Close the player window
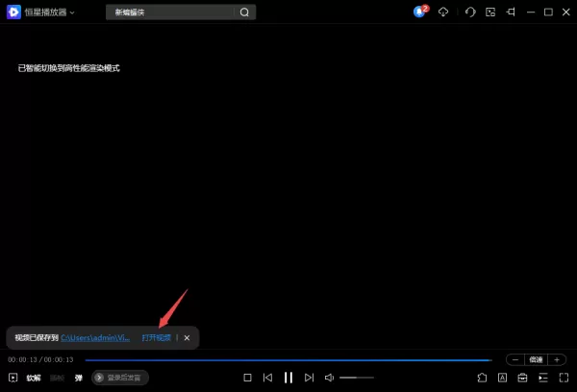This screenshot has width=577, height=392. [x=566, y=12]
